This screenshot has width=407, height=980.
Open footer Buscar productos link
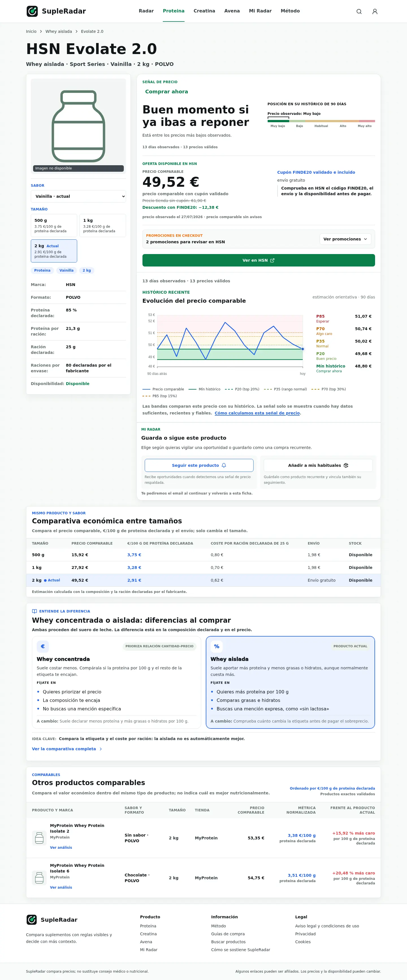228,942
